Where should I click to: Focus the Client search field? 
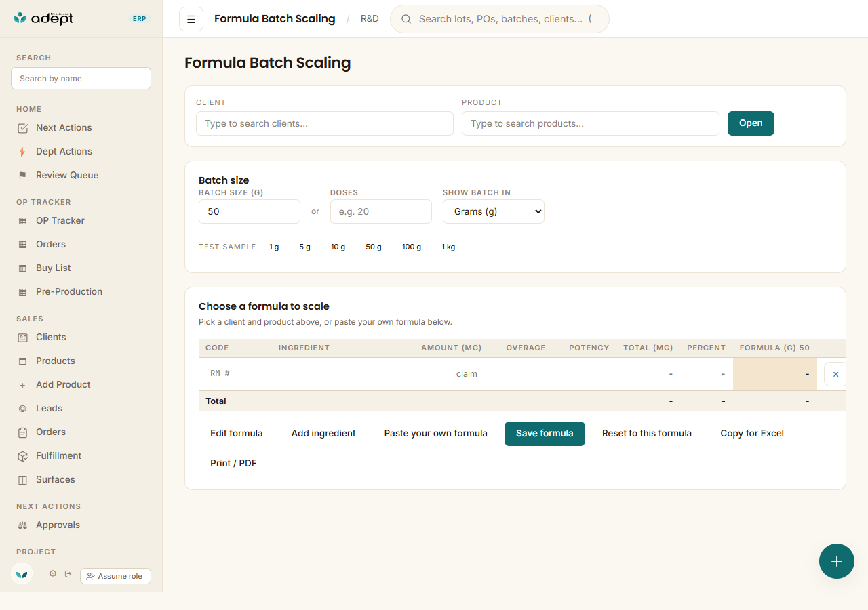pos(325,123)
